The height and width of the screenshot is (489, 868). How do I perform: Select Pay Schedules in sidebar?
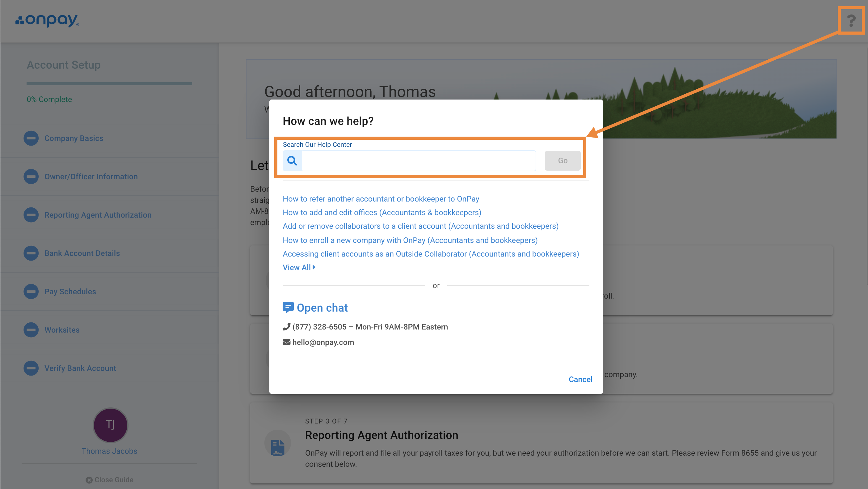(x=70, y=291)
